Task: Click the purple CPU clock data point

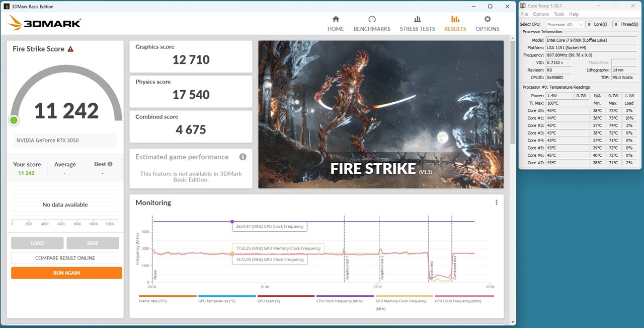Action: 232,222
